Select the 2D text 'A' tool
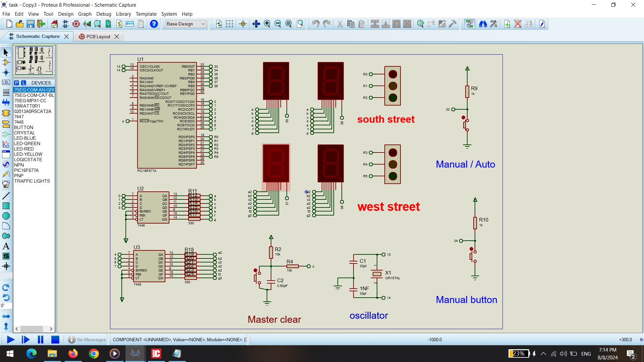This screenshot has height=362, width=644. (6, 246)
